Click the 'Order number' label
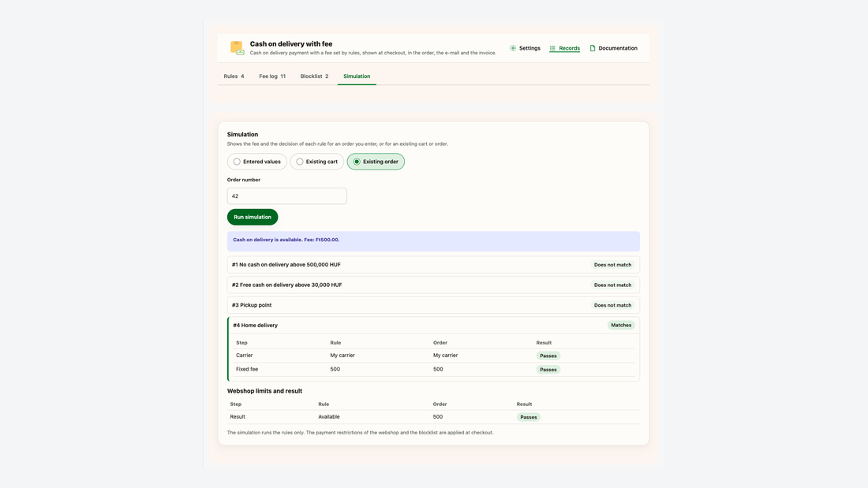This screenshot has width=868, height=488. 244,180
